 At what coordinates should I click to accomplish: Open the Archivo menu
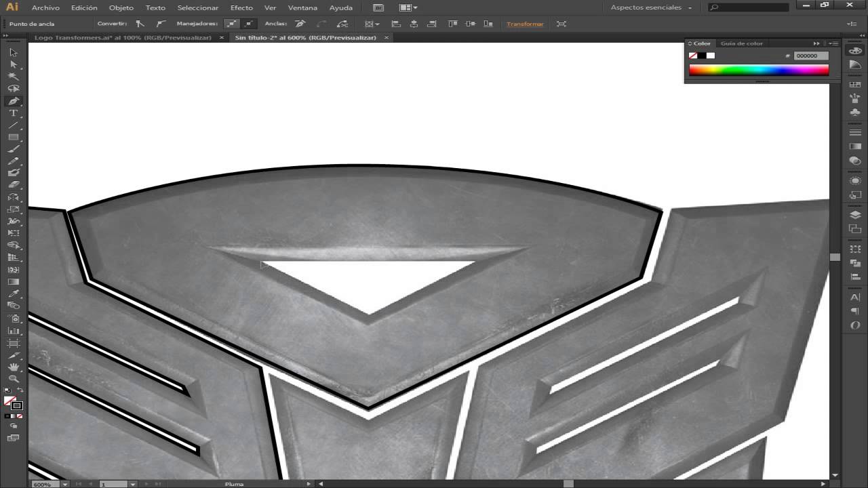[x=45, y=7]
